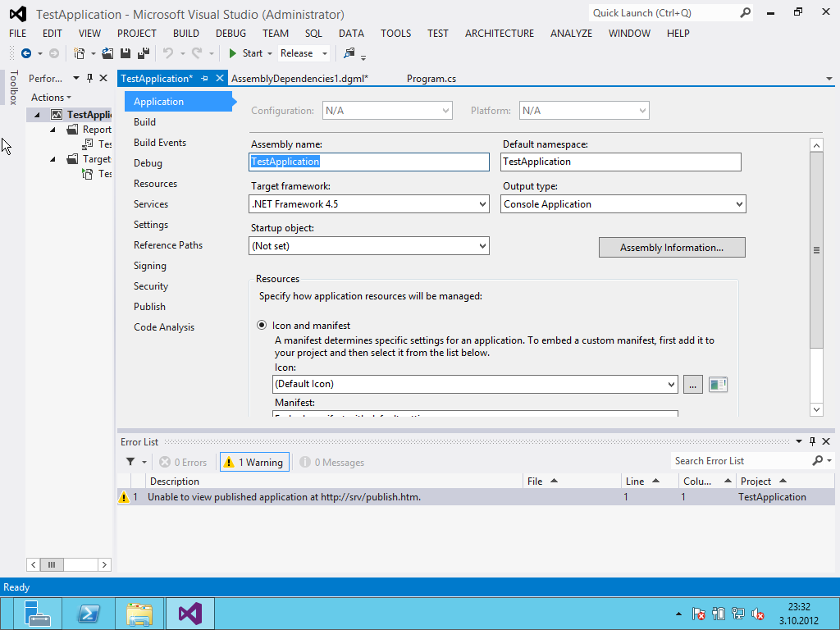Click the Start button label
Screen dimensions: 840x630
(x=253, y=53)
